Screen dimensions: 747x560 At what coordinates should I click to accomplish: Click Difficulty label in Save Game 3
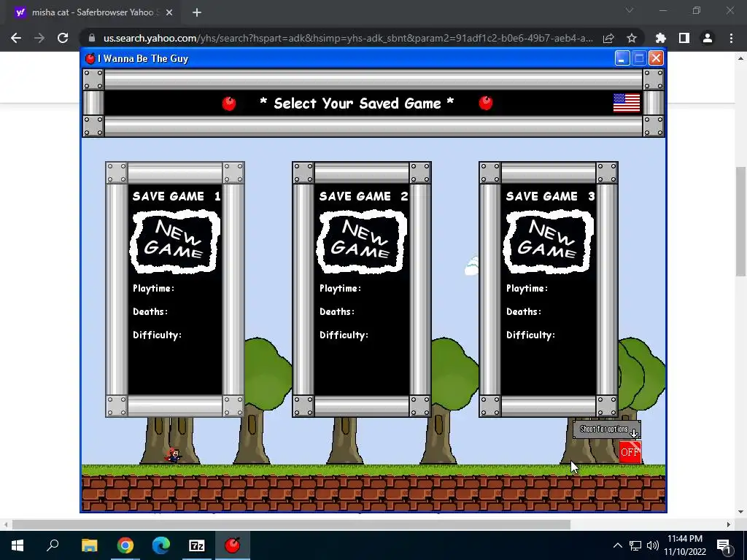tap(531, 335)
